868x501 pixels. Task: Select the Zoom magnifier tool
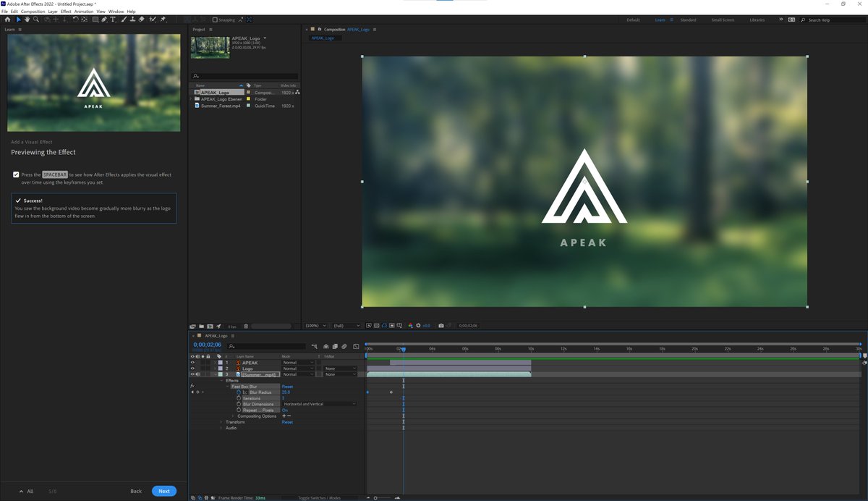tap(36, 20)
